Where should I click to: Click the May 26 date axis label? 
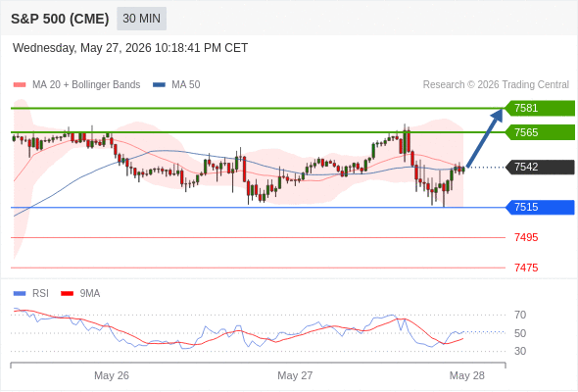point(112,375)
